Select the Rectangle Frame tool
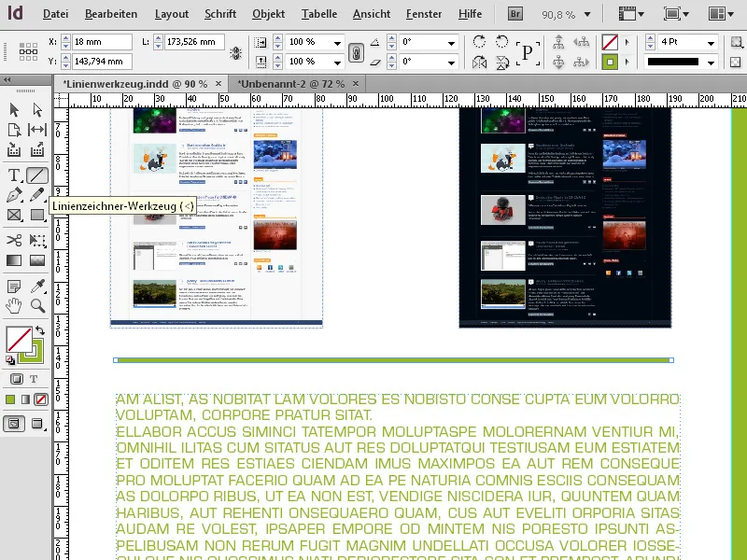747x560 pixels. pos(14,216)
